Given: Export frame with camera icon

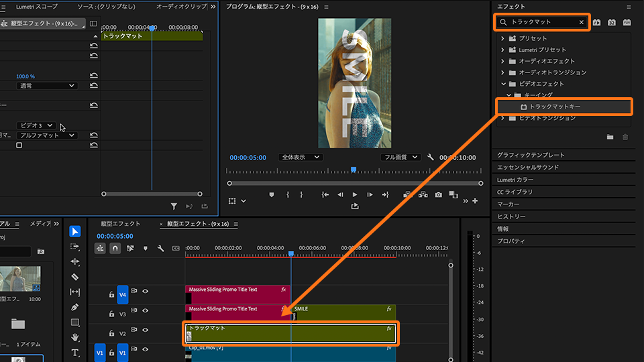Looking at the screenshot, I should (438, 195).
